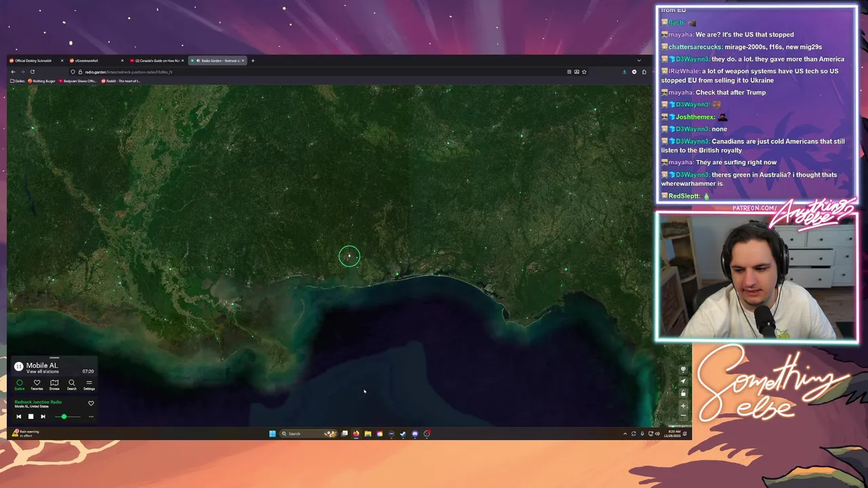The width and height of the screenshot is (868, 488).
Task: Open a new browser tab
Action: [x=252, y=60]
